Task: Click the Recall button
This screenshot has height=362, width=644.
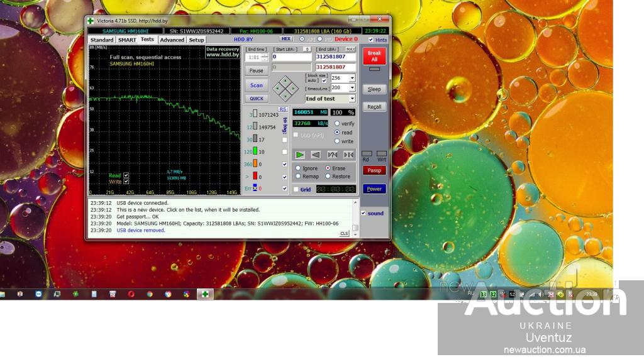Action: tap(374, 107)
